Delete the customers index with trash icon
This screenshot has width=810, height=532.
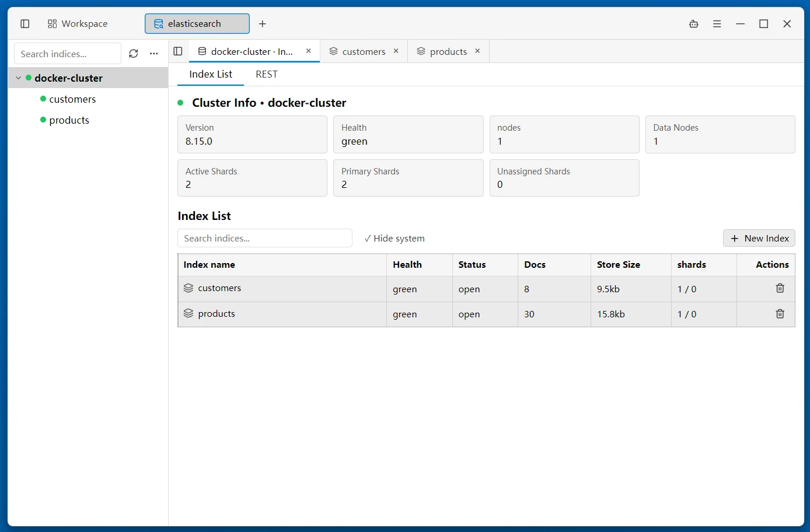780,288
